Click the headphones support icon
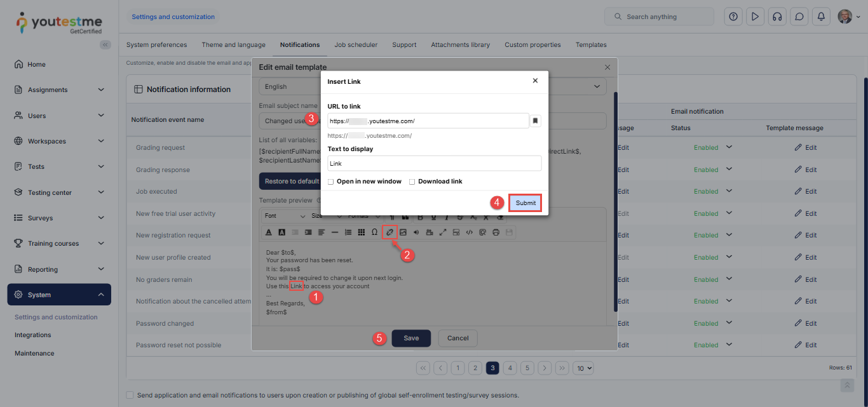Screen dimensions: 868x407 tap(776, 17)
